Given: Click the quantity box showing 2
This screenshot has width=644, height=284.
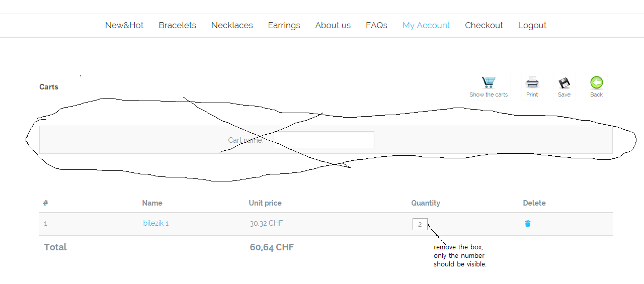Looking at the screenshot, I should click(420, 224).
